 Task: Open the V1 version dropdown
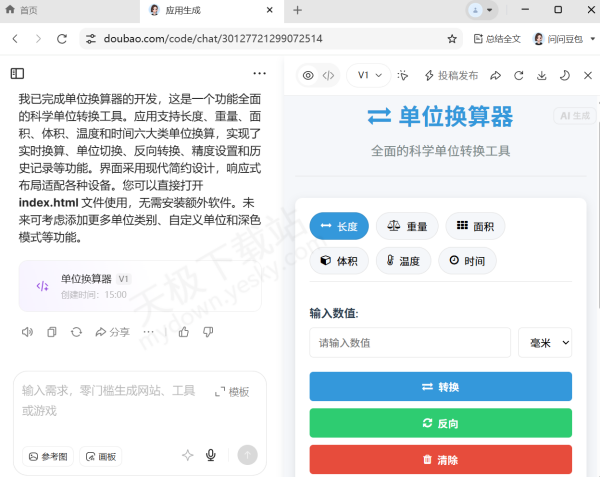[368, 75]
